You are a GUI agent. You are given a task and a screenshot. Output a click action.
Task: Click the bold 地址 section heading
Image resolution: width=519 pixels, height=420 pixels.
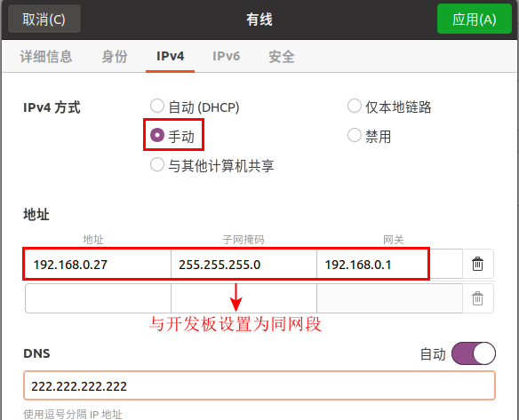coord(36,214)
